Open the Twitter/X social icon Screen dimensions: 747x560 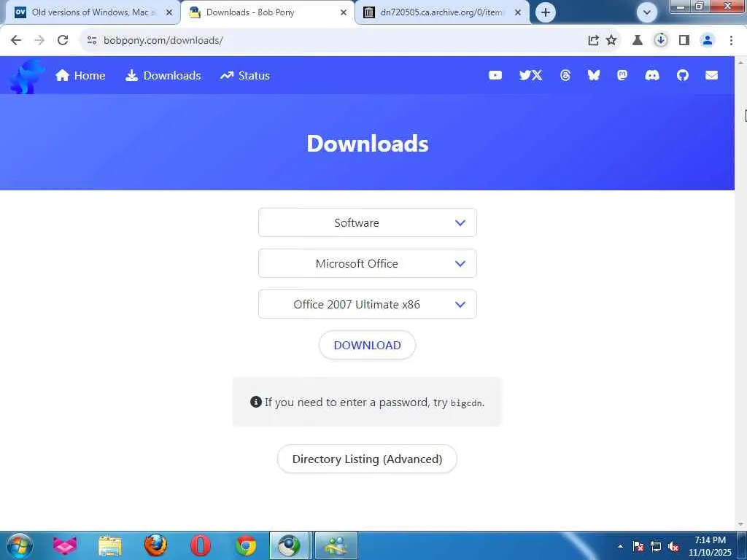[x=530, y=75]
